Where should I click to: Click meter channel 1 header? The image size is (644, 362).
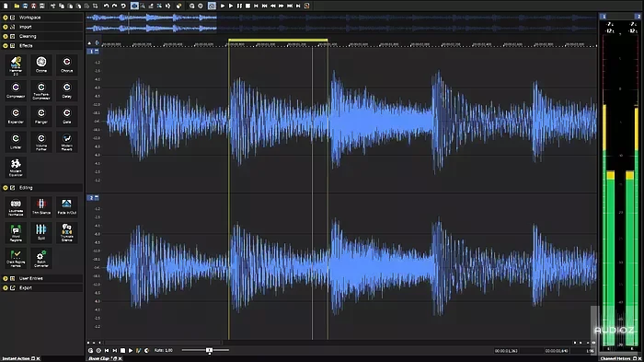604,17
